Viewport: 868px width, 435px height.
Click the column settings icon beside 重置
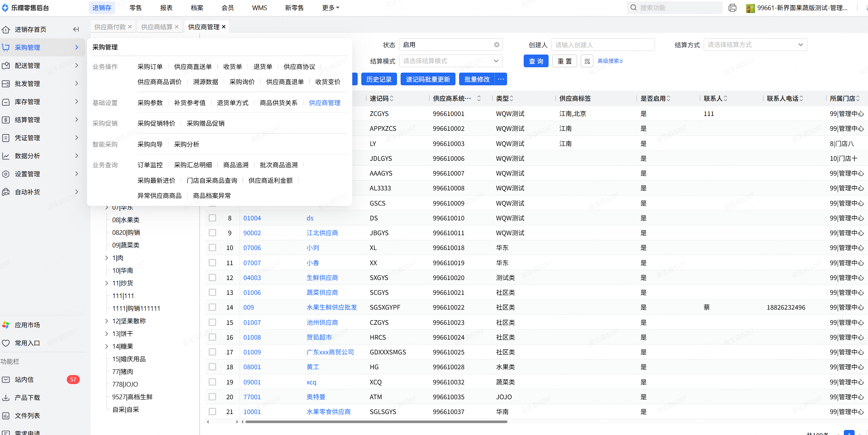(587, 61)
